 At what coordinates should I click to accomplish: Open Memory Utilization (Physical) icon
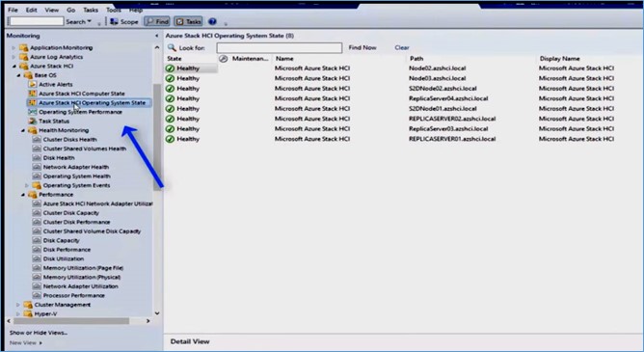[37, 277]
